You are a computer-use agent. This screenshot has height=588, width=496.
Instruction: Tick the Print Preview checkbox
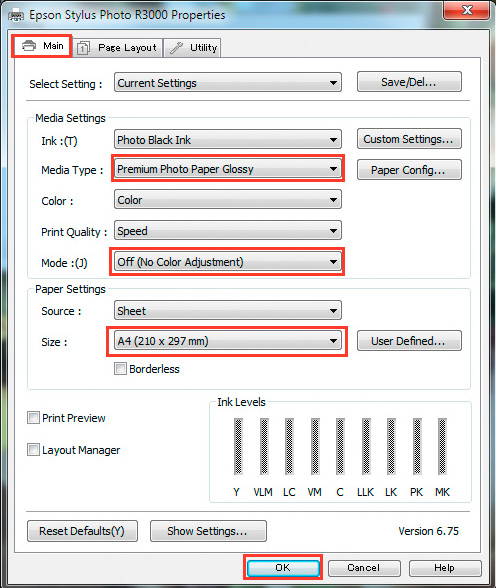(33, 417)
